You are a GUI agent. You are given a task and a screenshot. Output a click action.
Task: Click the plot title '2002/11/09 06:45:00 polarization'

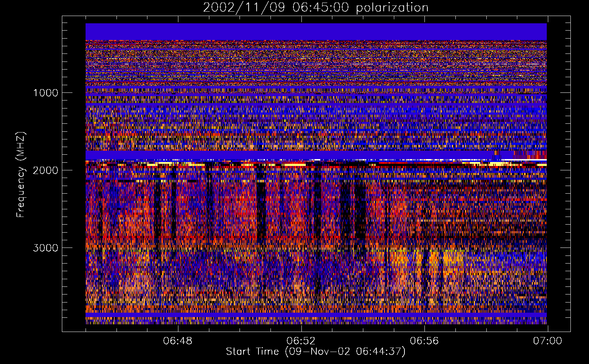click(x=316, y=7)
